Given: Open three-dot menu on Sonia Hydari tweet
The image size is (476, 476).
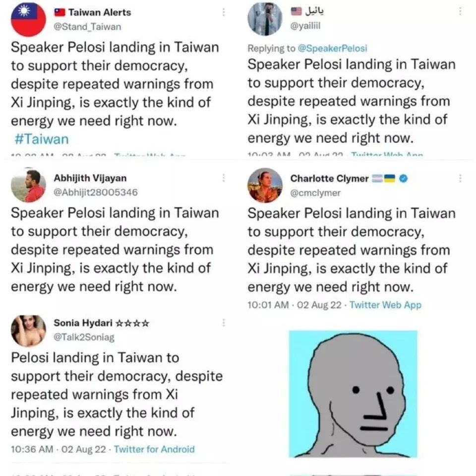Looking at the screenshot, I should [224, 323].
